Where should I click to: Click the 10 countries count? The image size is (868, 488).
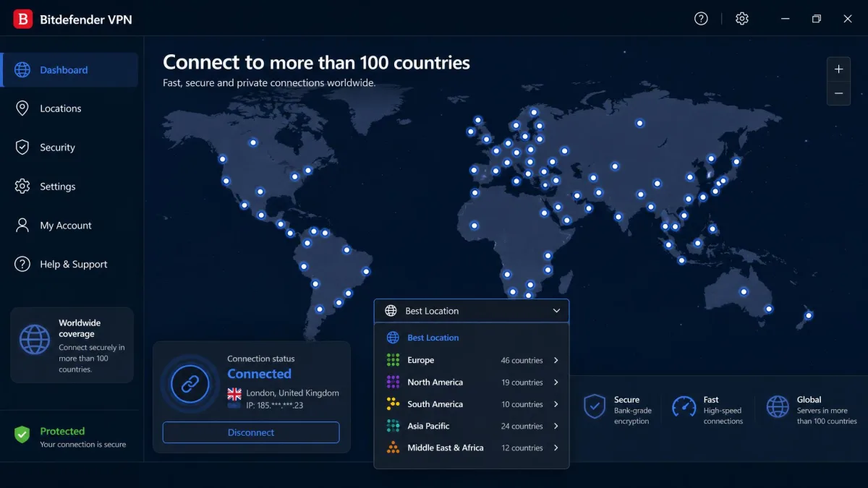(x=522, y=404)
